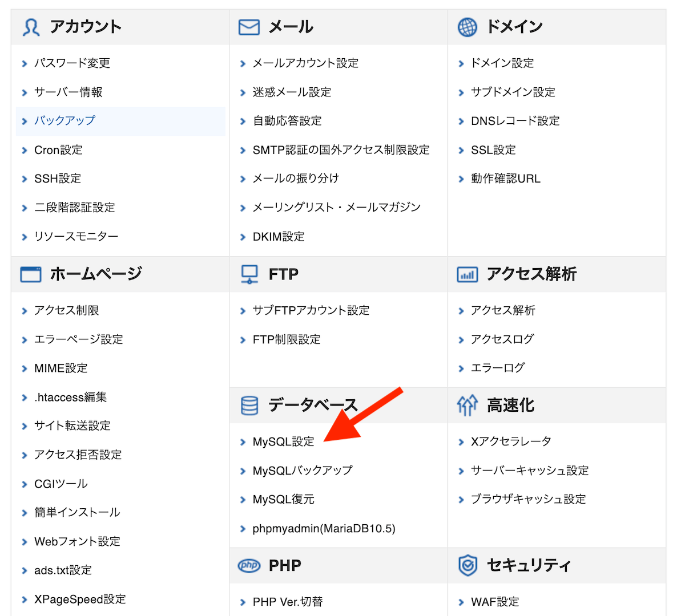Click the envelope icon in the メール header
This screenshot has height=616, width=685.
(x=249, y=26)
